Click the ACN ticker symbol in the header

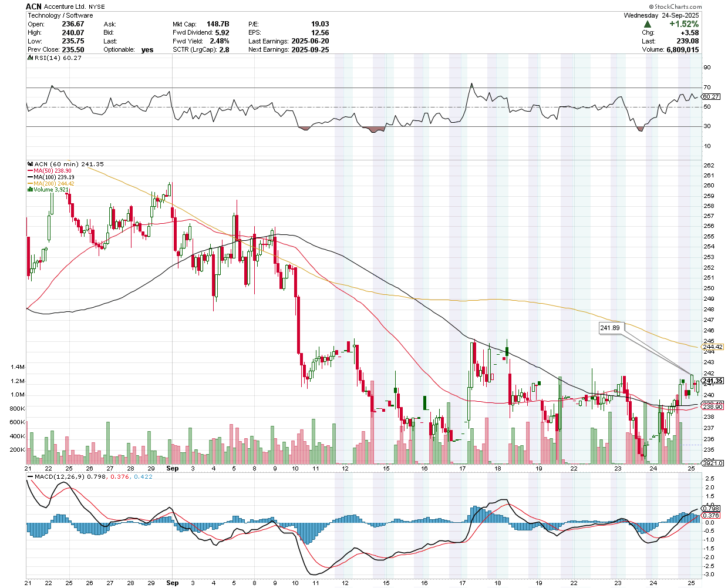[34, 6]
